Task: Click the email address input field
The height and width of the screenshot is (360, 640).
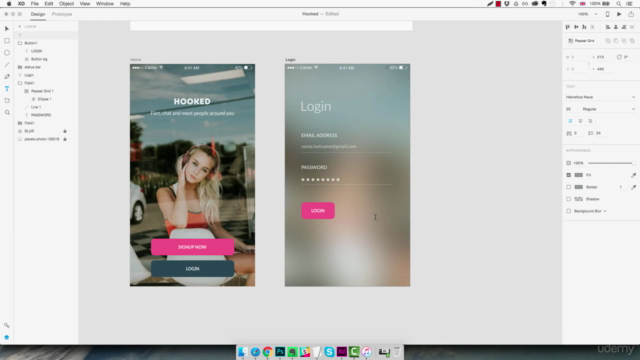Action: coord(347,147)
